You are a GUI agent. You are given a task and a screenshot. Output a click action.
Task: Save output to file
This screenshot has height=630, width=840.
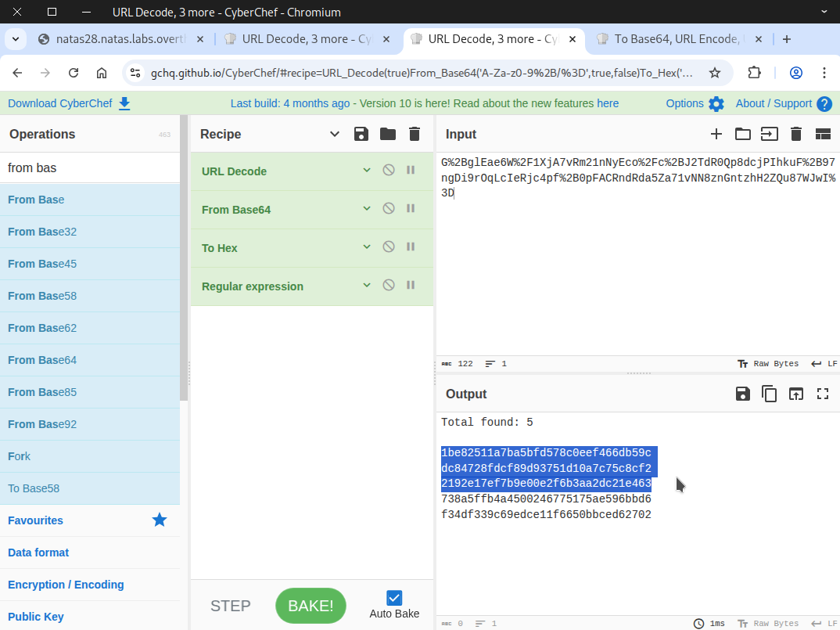(743, 394)
